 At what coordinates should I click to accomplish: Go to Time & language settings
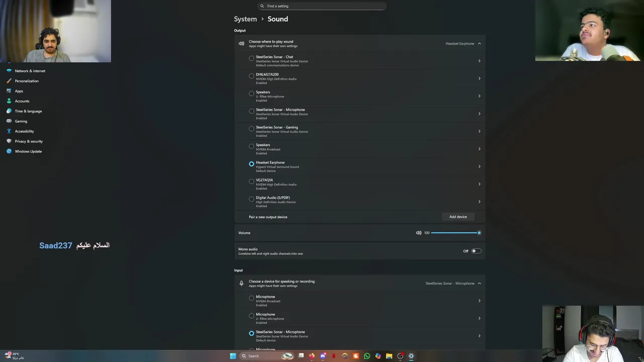click(28, 111)
